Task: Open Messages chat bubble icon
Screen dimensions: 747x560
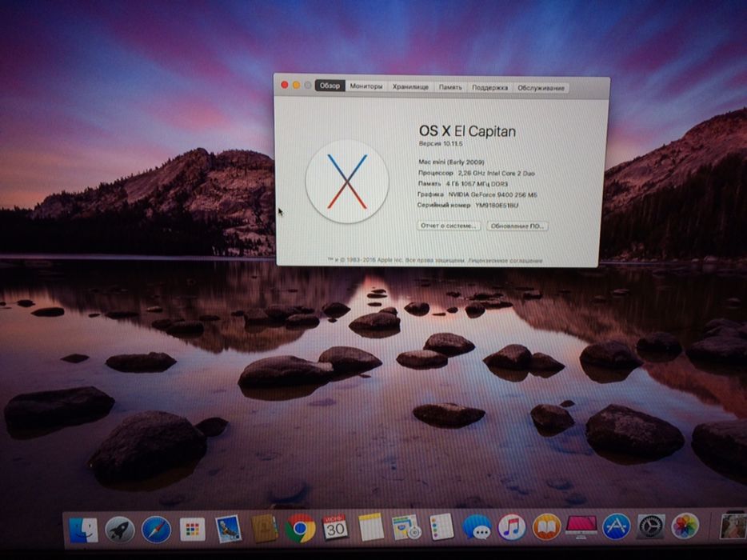Action: click(x=477, y=527)
